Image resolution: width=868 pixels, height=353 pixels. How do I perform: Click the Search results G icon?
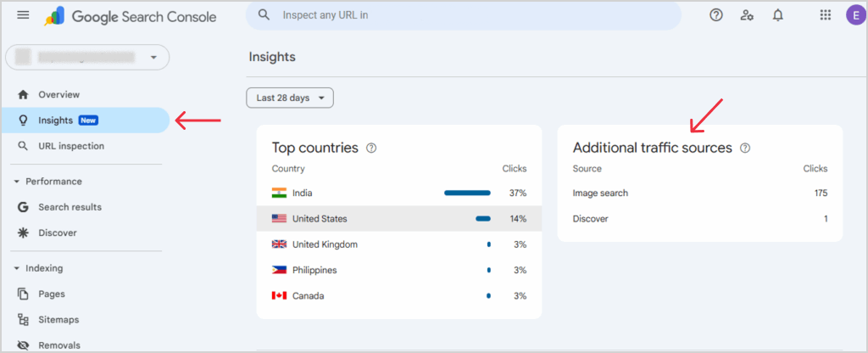[x=23, y=207]
